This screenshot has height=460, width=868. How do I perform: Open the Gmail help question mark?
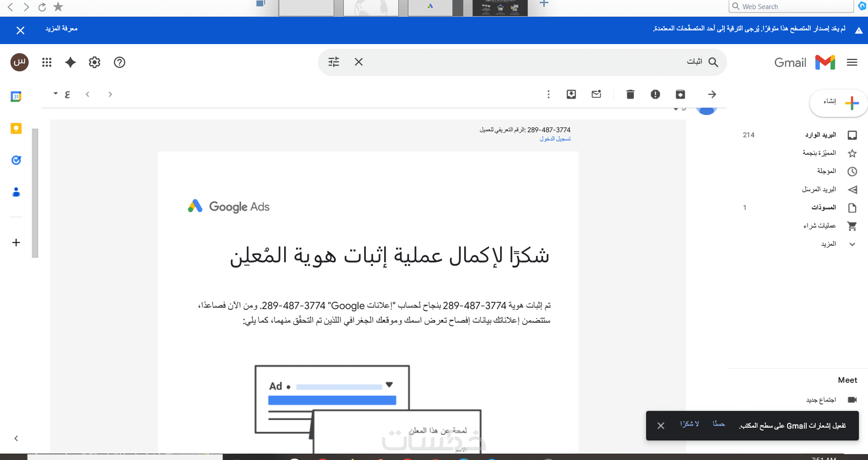pos(120,62)
